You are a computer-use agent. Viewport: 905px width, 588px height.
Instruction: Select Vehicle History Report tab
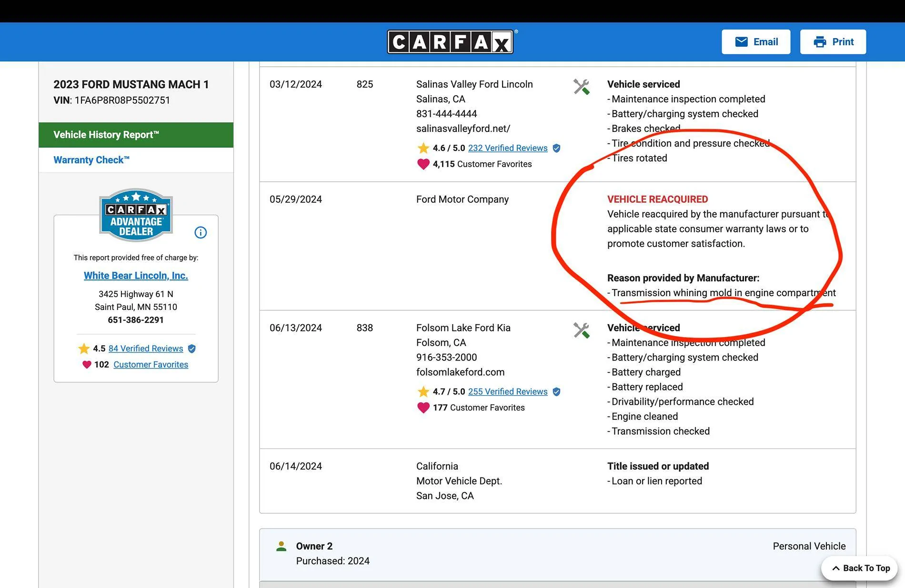coord(136,135)
